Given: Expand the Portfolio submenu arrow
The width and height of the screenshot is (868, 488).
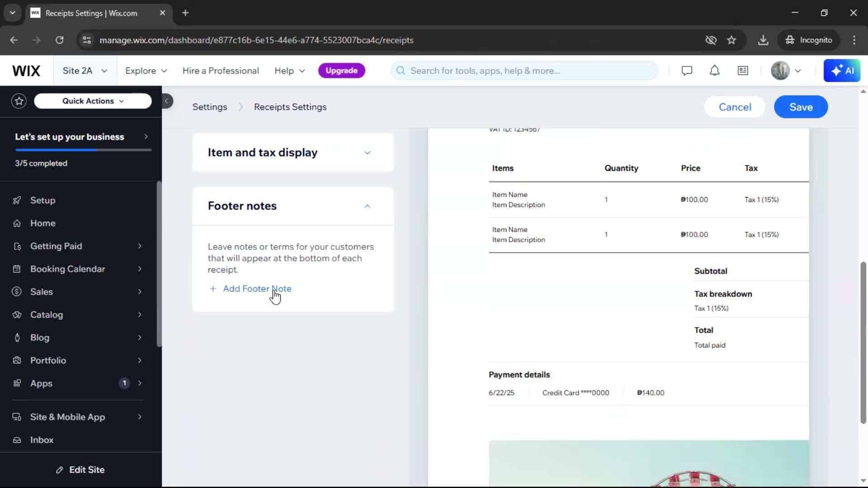Looking at the screenshot, I should tap(140, 360).
